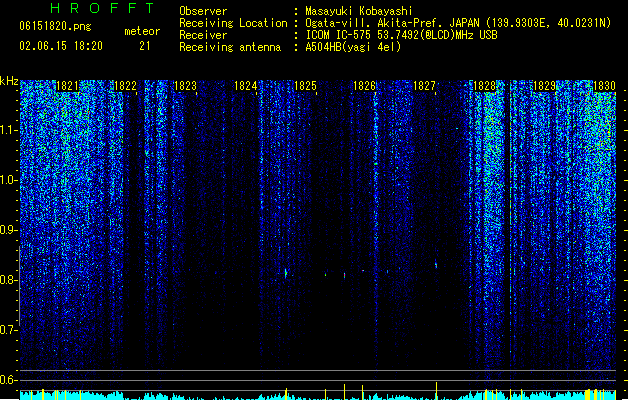The width and height of the screenshot is (629, 400).
Task: Select the meteor count value 21
Action: pyautogui.click(x=144, y=46)
